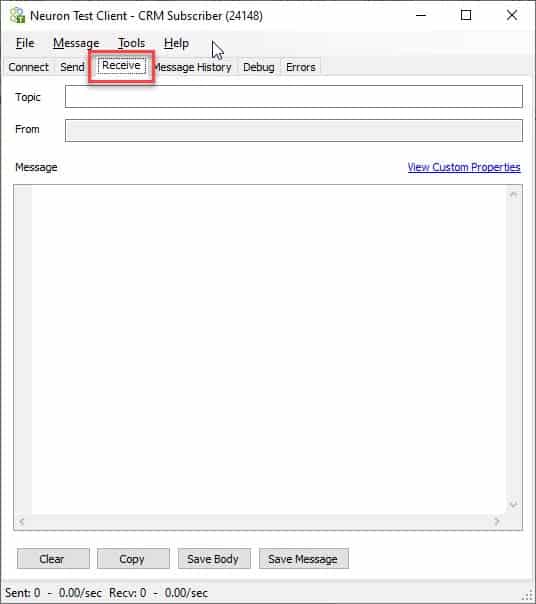The width and height of the screenshot is (536, 604).
Task: Click the Save Body button
Action: pos(214,559)
